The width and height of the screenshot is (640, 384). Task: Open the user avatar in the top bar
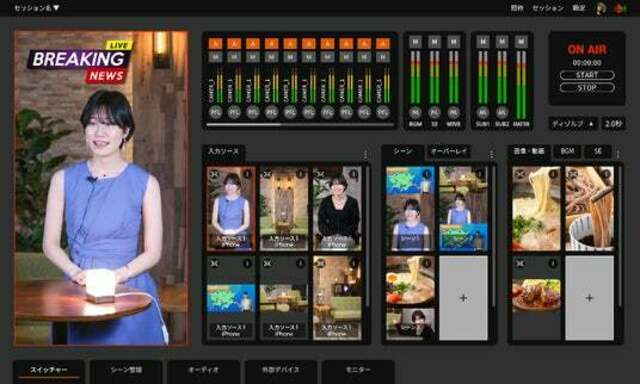pos(601,9)
